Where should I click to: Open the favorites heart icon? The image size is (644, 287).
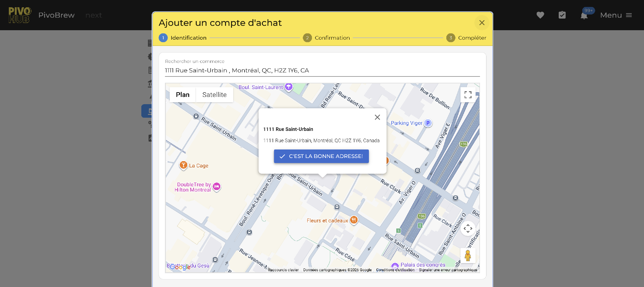tap(540, 15)
